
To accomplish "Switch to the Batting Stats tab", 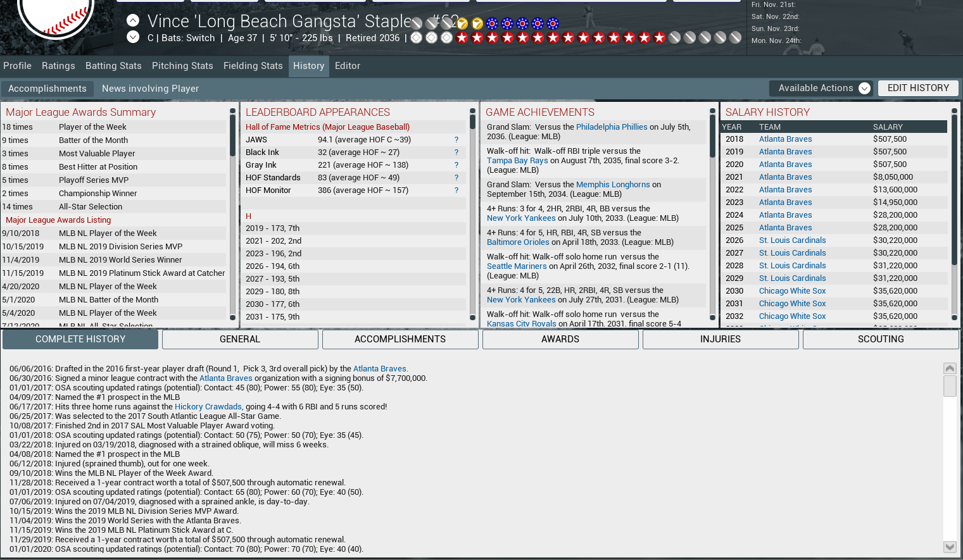I will tap(113, 66).
